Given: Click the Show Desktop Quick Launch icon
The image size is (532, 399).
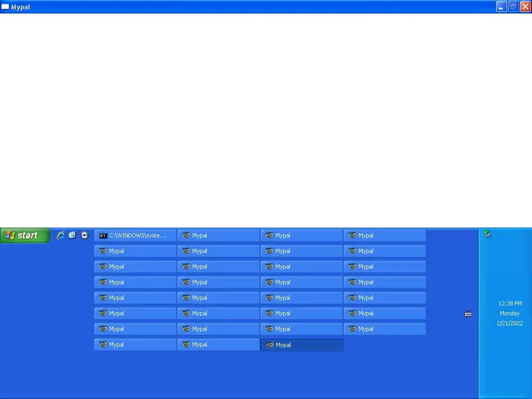Looking at the screenshot, I should tap(73, 235).
